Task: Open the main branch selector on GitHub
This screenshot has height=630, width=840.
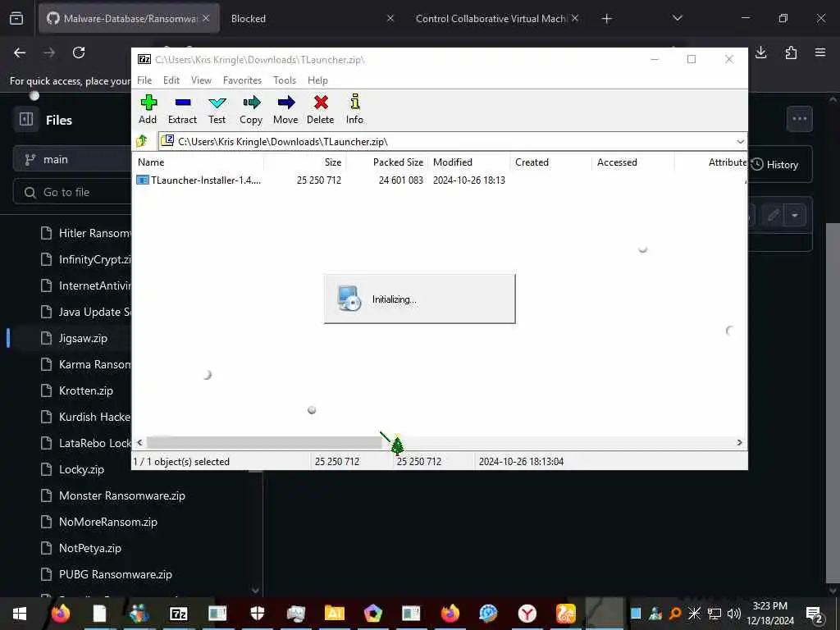Action: [72, 159]
